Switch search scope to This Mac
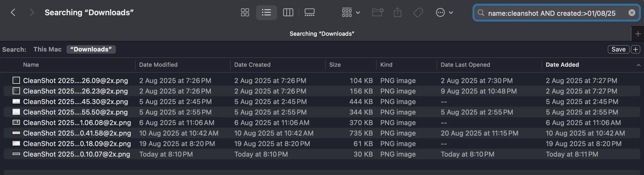This screenshot has height=175, width=644. (47, 49)
